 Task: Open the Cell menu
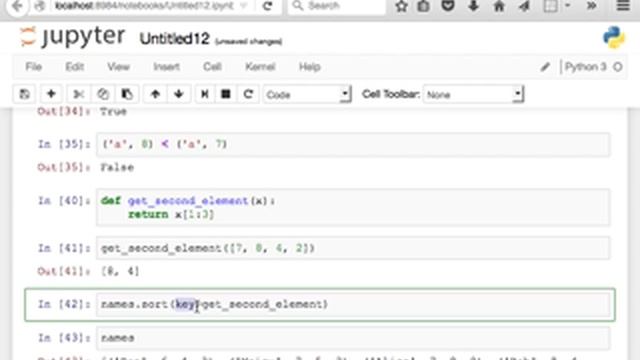click(x=212, y=67)
